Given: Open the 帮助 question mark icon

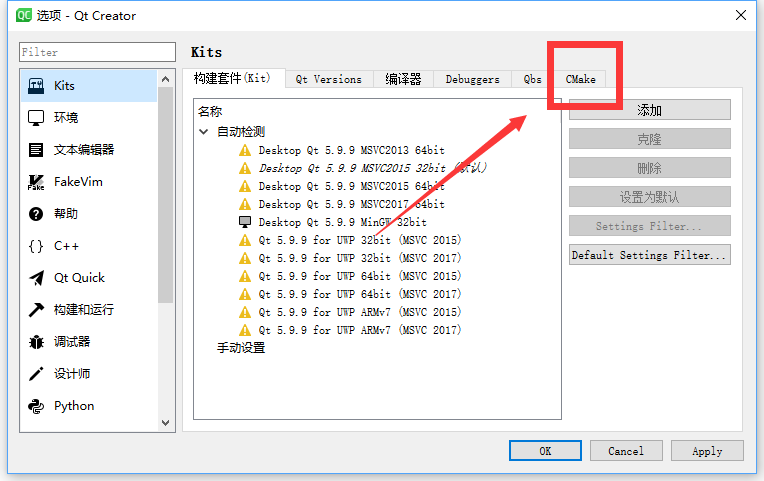Looking at the screenshot, I should [36, 214].
